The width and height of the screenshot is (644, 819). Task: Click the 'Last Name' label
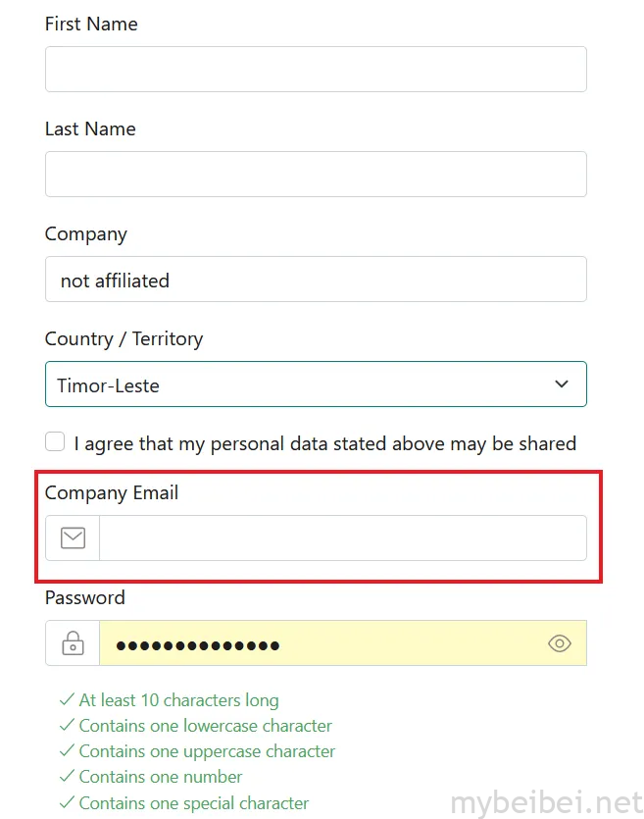point(90,128)
